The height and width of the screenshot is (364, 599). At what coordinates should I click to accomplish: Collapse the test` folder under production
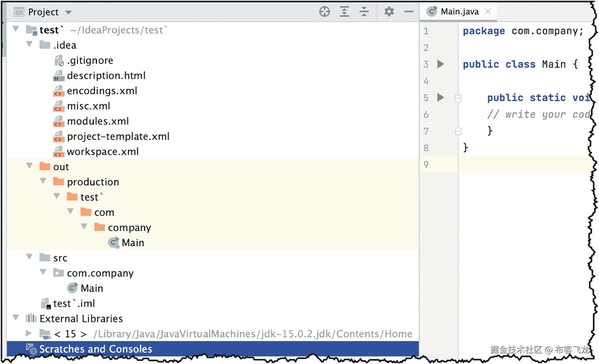(57, 196)
